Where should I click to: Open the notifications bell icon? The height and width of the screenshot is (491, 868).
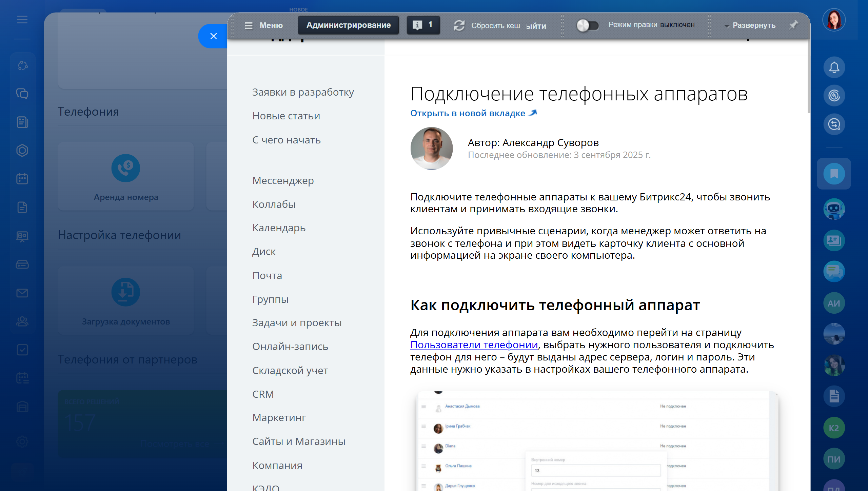pyautogui.click(x=834, y=67)
